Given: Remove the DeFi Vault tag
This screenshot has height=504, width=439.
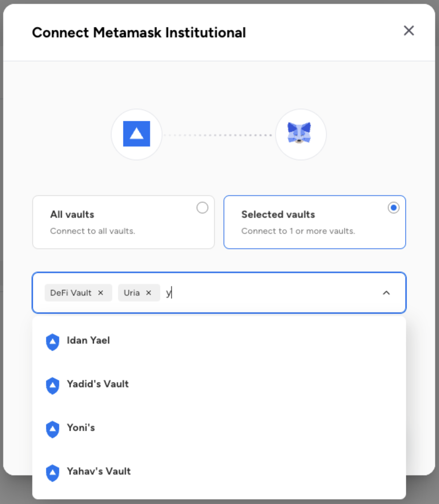Looking at the screenshot, I should [101, 293].
